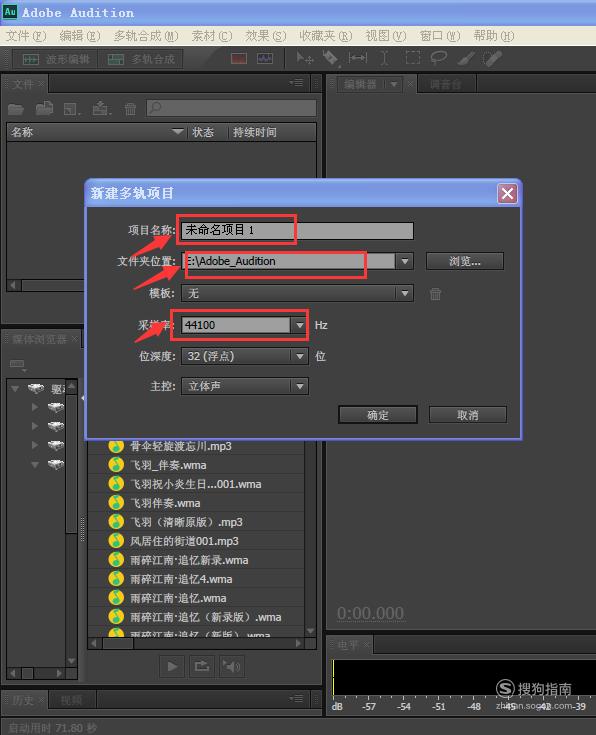The width and height of the screenshot is (596, 735).
Task: Open the 文件(F) menu
Action: [x=26, y=36]
